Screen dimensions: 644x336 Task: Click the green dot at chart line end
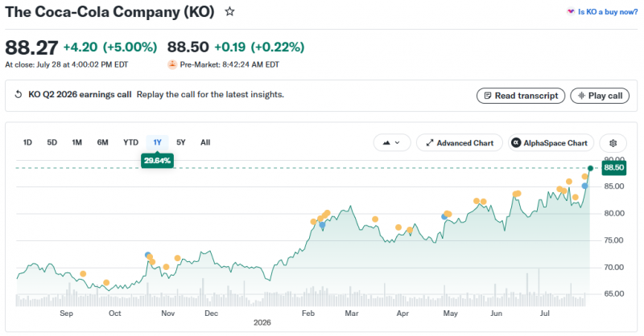(x=590, y=168)
